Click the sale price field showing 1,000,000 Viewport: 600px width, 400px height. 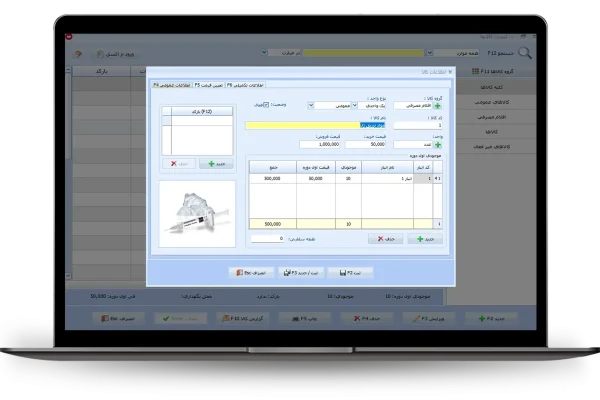321,144
